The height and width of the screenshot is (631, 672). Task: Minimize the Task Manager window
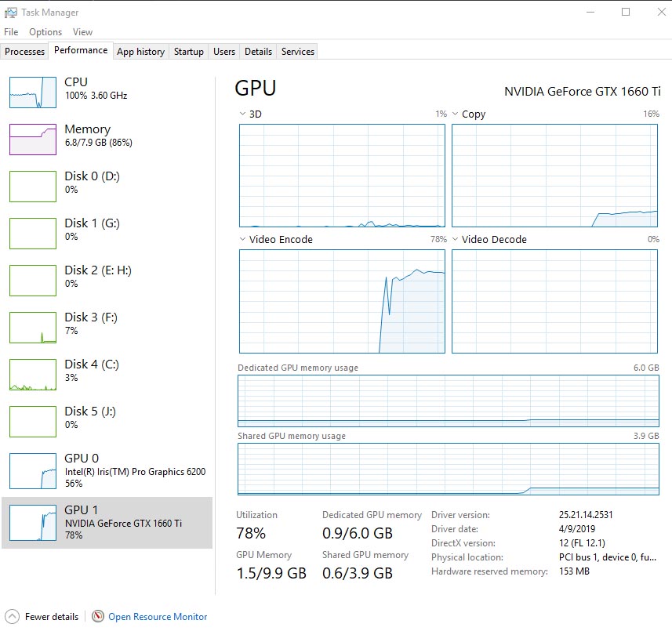pos(590,12)
